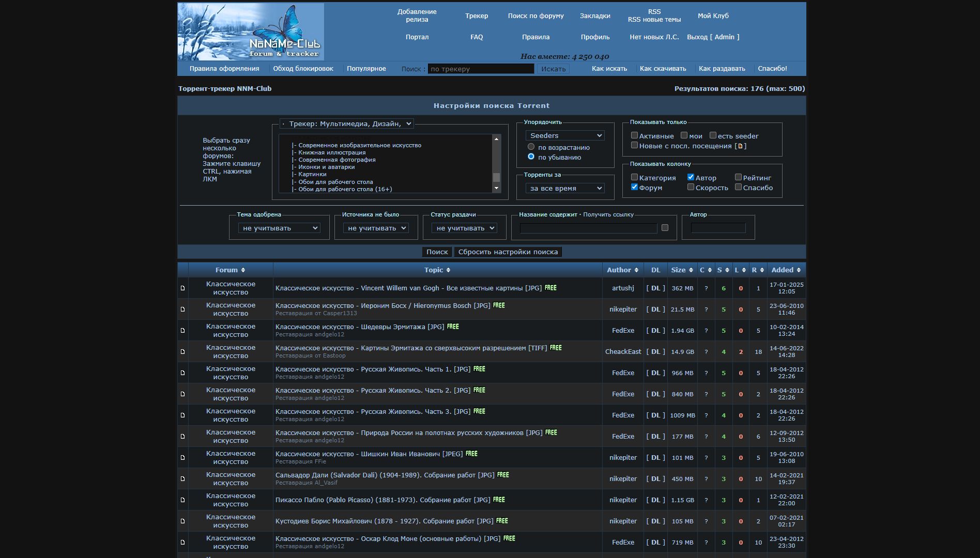The height and width of the screenshot is (558, 980).
Task: Open Добавление релиза menu item
Action: pos(417,16)
